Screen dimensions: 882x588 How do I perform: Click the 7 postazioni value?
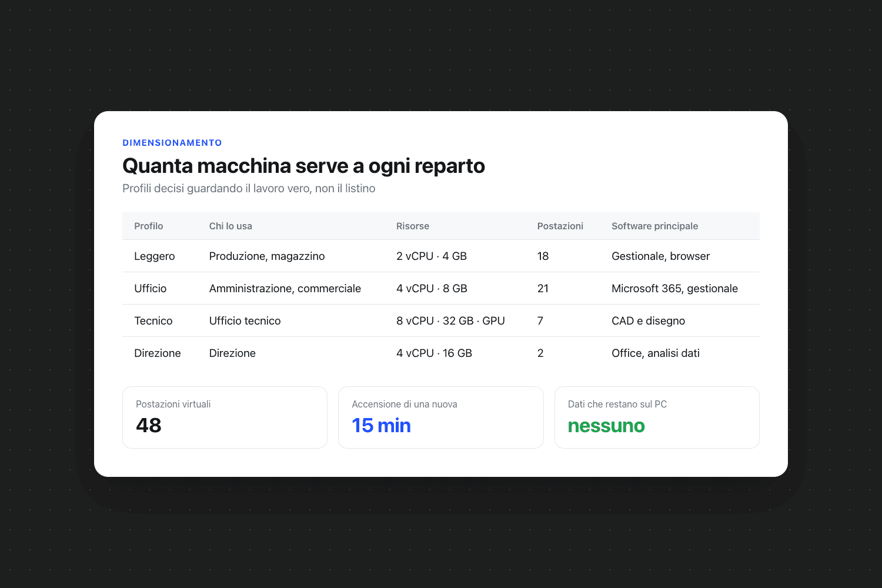[540, 320]
